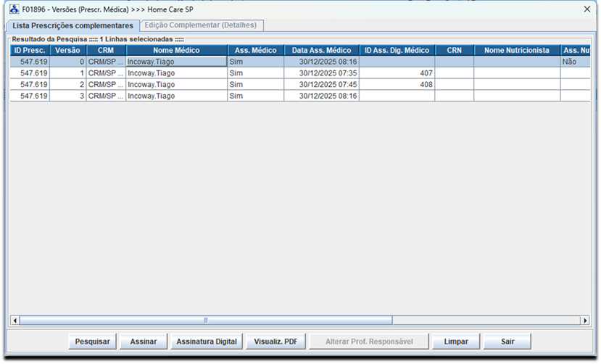Image resolution: width=601 pixels, height=364 pixels.
Task: Click the horizontal scrollbar thumb
Action: click(205, 320)
